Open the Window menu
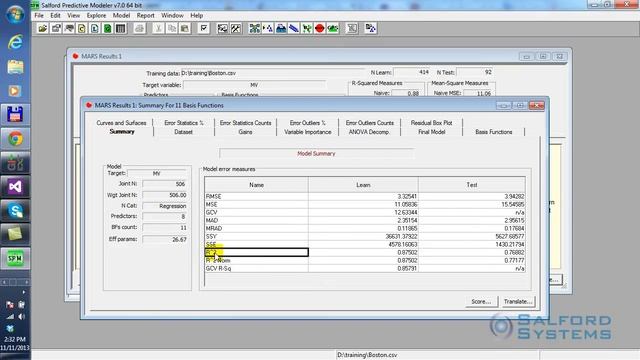 [x=172, y=16]
